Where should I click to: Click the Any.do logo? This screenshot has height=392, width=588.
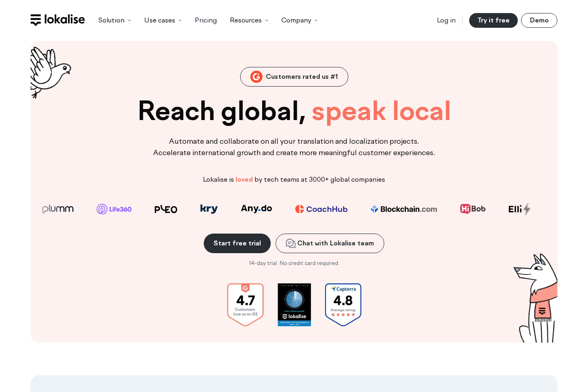(256, 209)
